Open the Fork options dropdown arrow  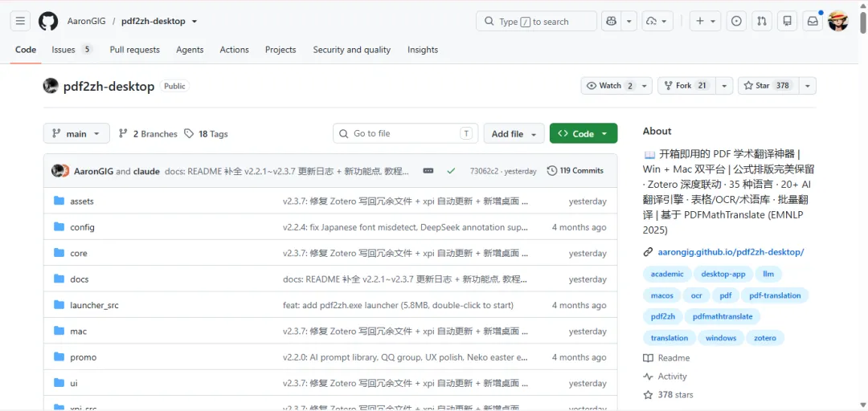[724, 86]
